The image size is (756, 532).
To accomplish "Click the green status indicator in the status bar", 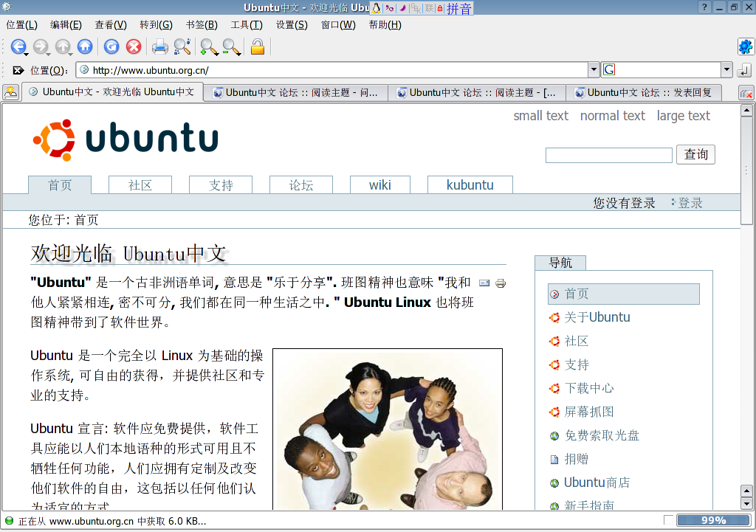I will pyautogui.click(x=9, y=521).
